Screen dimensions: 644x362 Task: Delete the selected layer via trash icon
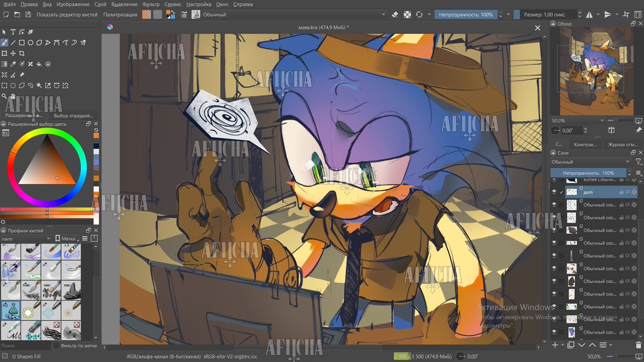click(x=638, y=345)
